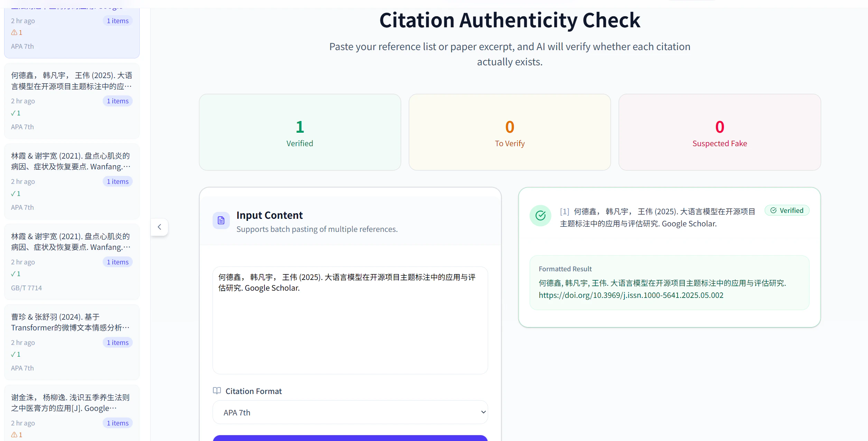Click the green verified circle check icon
Image resolution: width=868 pixels, height=441 pixels.
(540, 216)
